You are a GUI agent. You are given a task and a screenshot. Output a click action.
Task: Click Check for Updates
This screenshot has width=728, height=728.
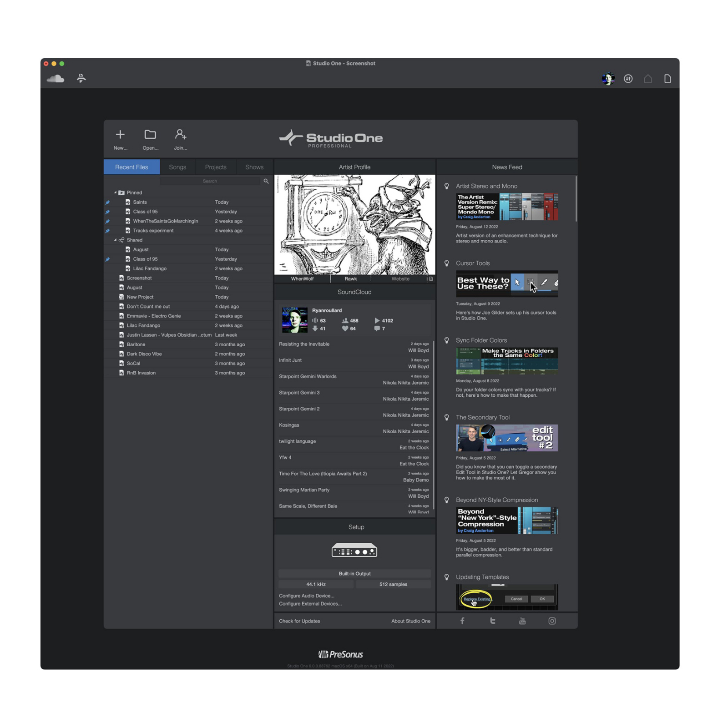point(299,621)
